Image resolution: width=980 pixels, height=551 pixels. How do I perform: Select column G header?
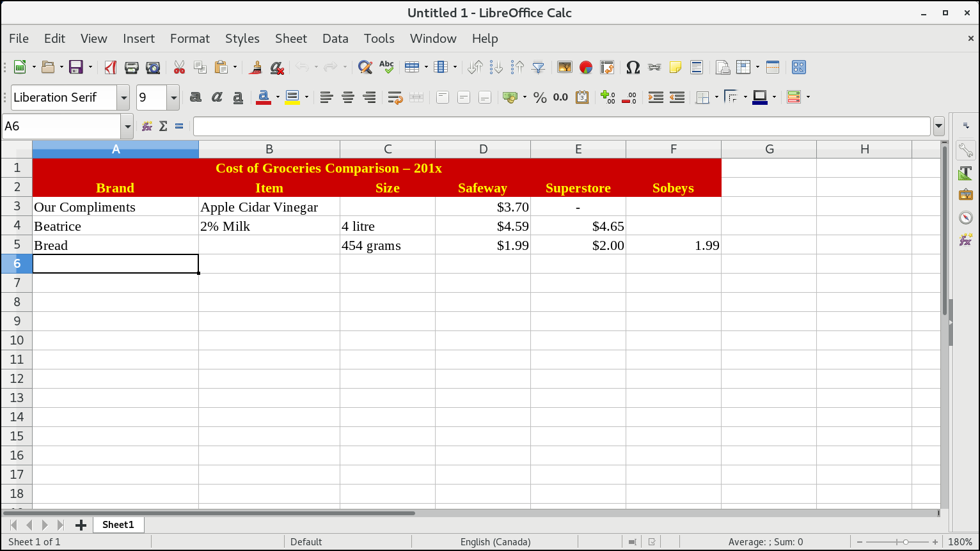click(x=769, y=149)
